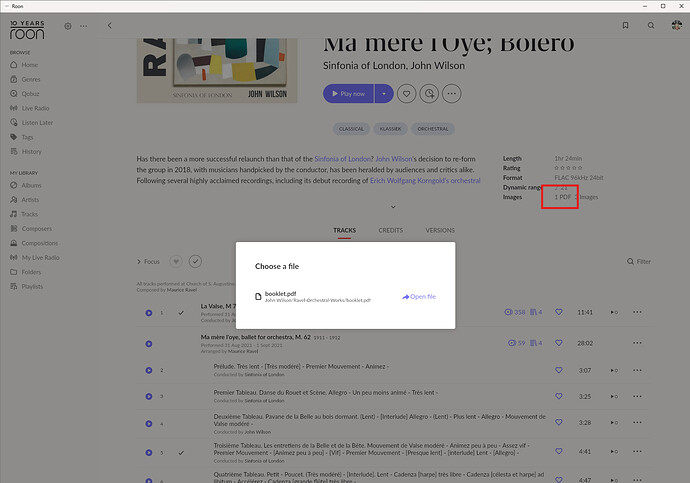Open the sidebar ellipsis menu next to settings
690x483 pixels.
tap(84, 26)
